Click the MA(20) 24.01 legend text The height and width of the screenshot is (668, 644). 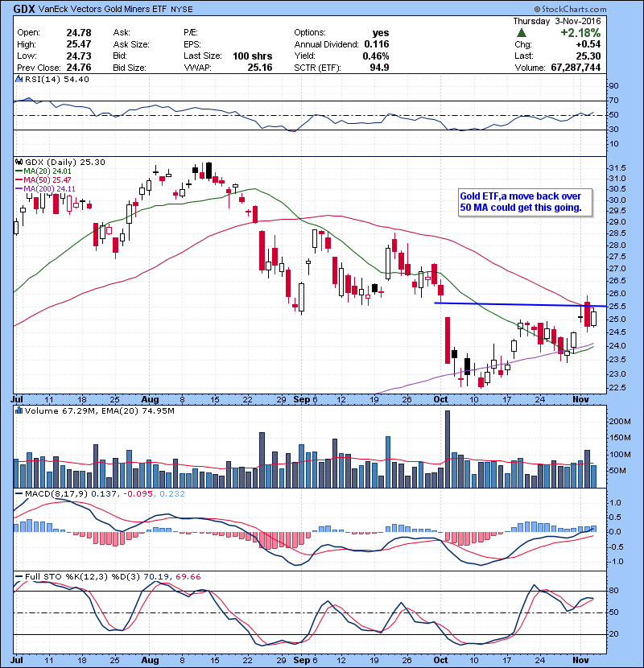click(47, 171)
